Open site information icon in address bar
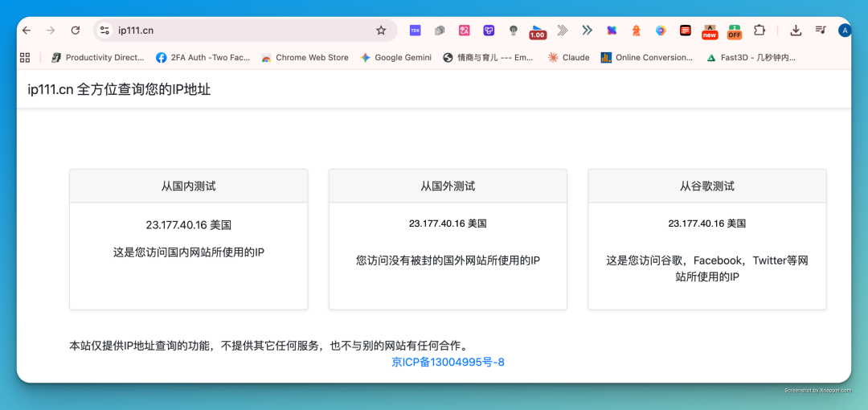 coord(104,31)
